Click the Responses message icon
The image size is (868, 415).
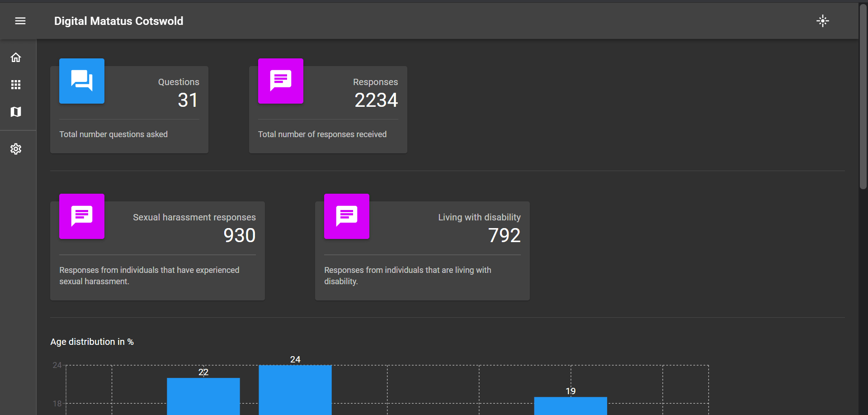click(x=280, y=81)
